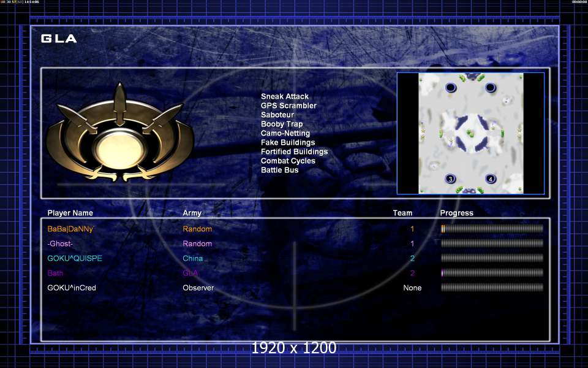Click BaBa|DaNNy' loading progress bar
Viewport: 588px width, 368px height.
tap(492, 229)
